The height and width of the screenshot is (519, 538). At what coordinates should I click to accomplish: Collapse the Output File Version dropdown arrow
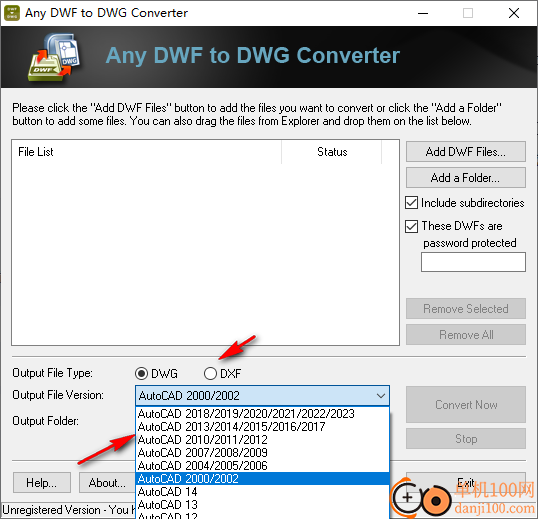(381, 396)
